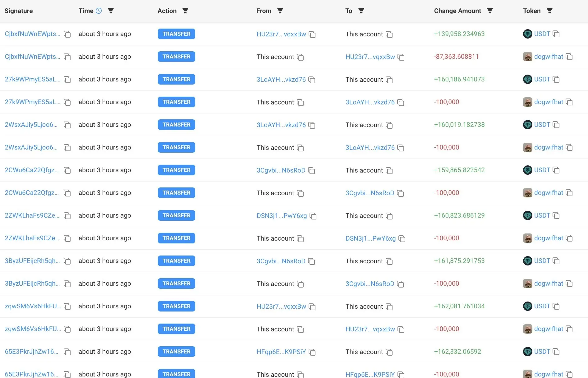Open DSN3j1...PwY6xg recipient address link

tap(371, 238)
